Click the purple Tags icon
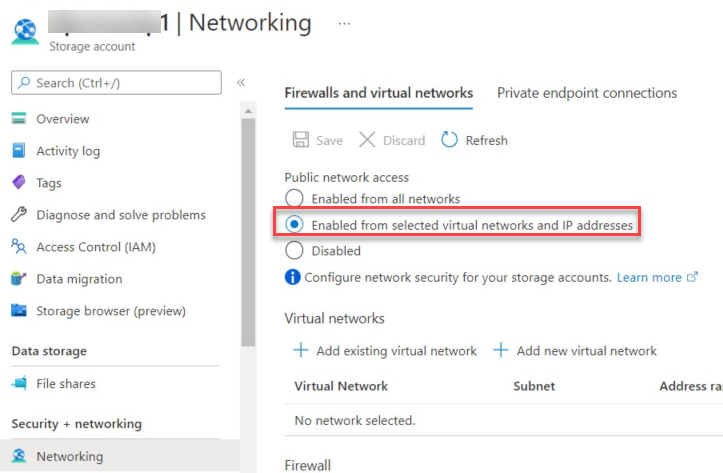This screenshot has width=723, height=473. (19, 183)
